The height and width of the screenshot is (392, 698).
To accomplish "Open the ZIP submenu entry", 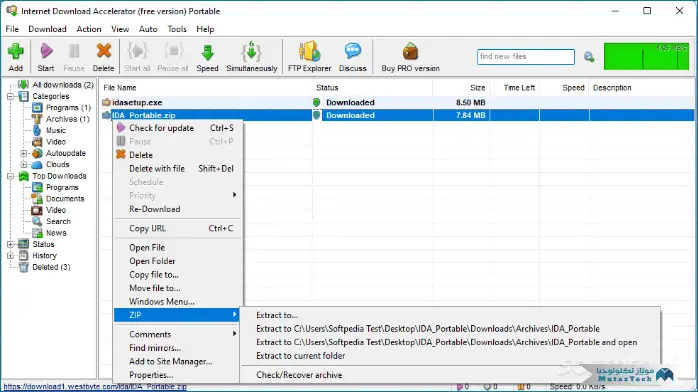I will (x=177, y=315).
